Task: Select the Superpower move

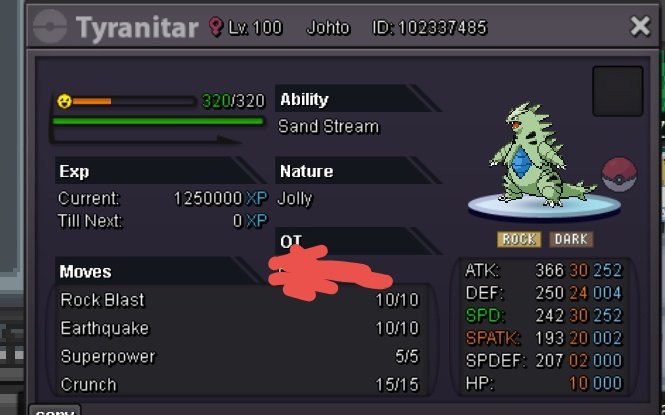Action: [x=240, y=357]
